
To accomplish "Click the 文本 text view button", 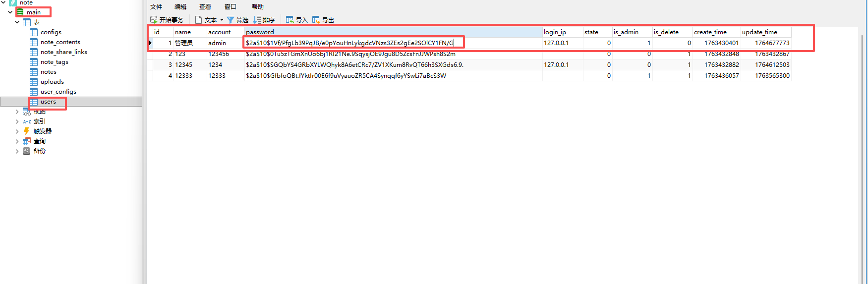I will coord(206,20).
